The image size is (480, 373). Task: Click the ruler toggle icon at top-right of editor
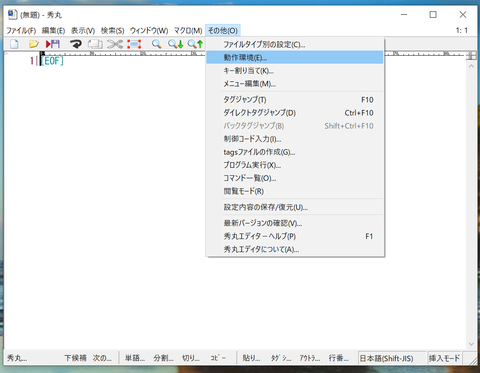471,55
